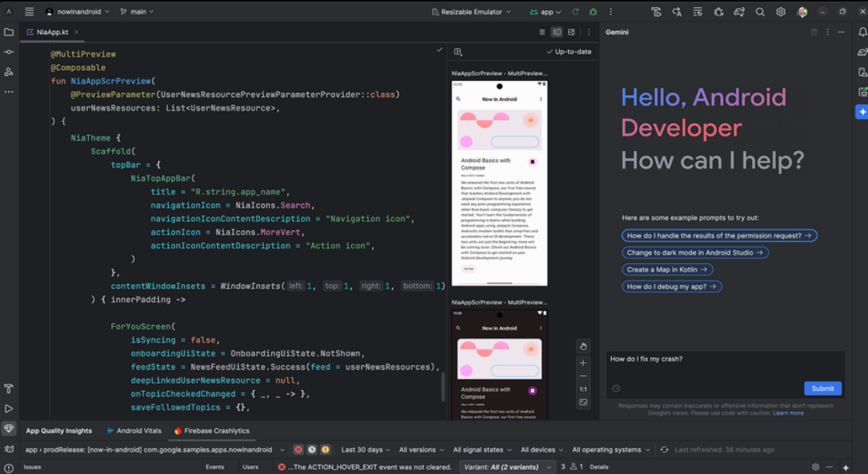This screenshot has width=868, height=474.
Task: Reset preview zoom to 1:1
Action: (x=583, y=389)
